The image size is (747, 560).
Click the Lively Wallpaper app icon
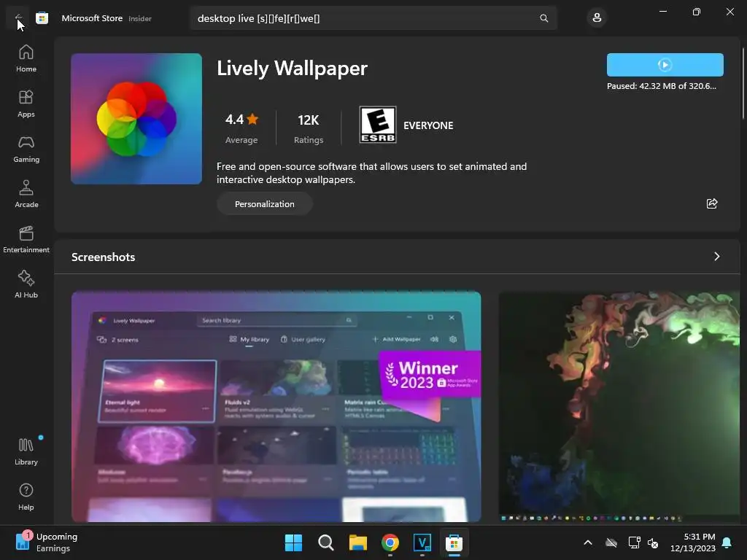(136, 119)
